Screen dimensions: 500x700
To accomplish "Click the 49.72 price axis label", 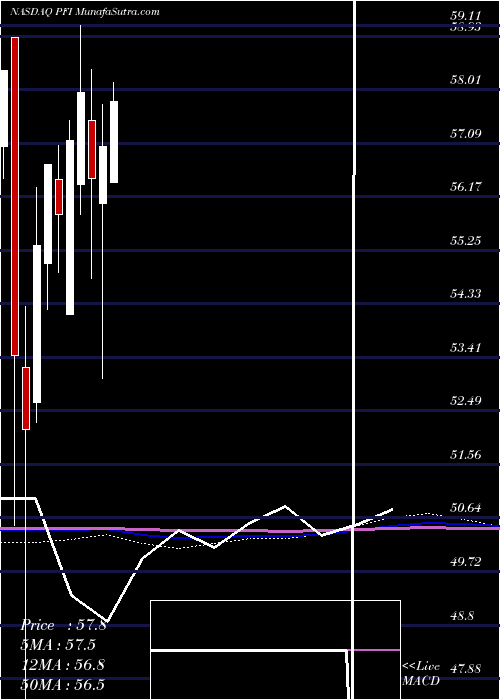I will click(x=465, y=561).
